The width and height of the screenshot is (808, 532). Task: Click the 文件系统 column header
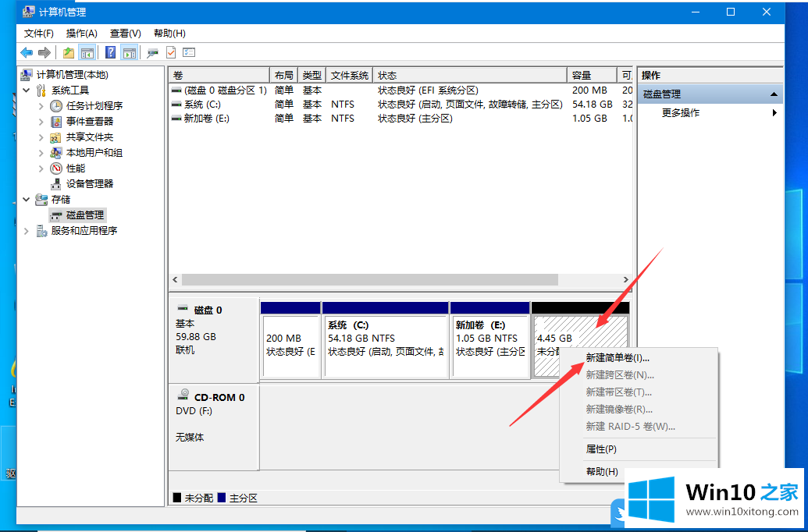pyautogui.click(x=350, y=75)
